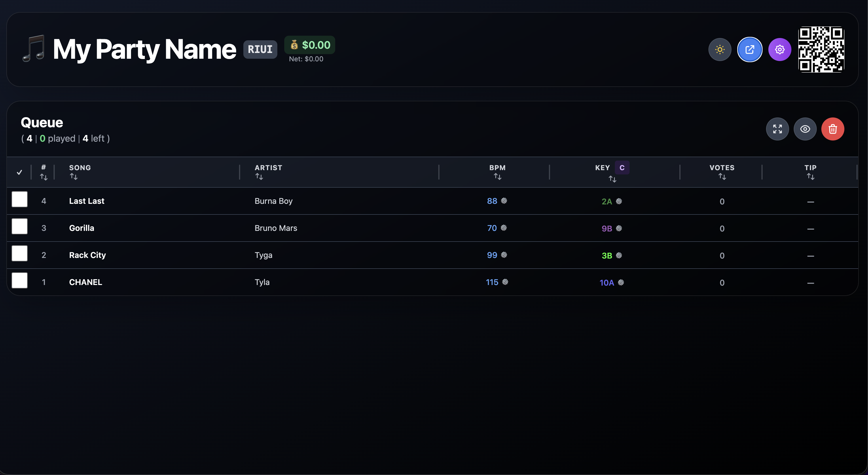Expand the queue to fullscreen
Screen dimensions: 868x475
(x=777, y=129)
